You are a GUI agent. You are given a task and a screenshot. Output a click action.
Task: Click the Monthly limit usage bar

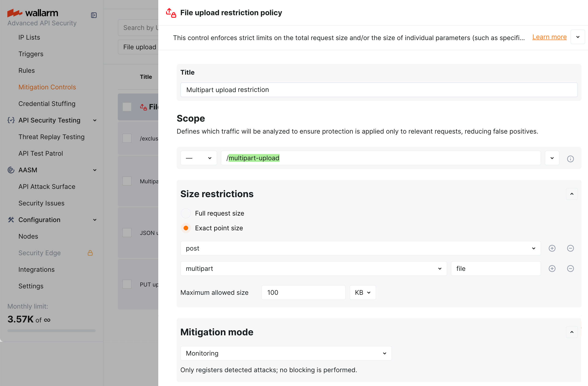(51, 330)
